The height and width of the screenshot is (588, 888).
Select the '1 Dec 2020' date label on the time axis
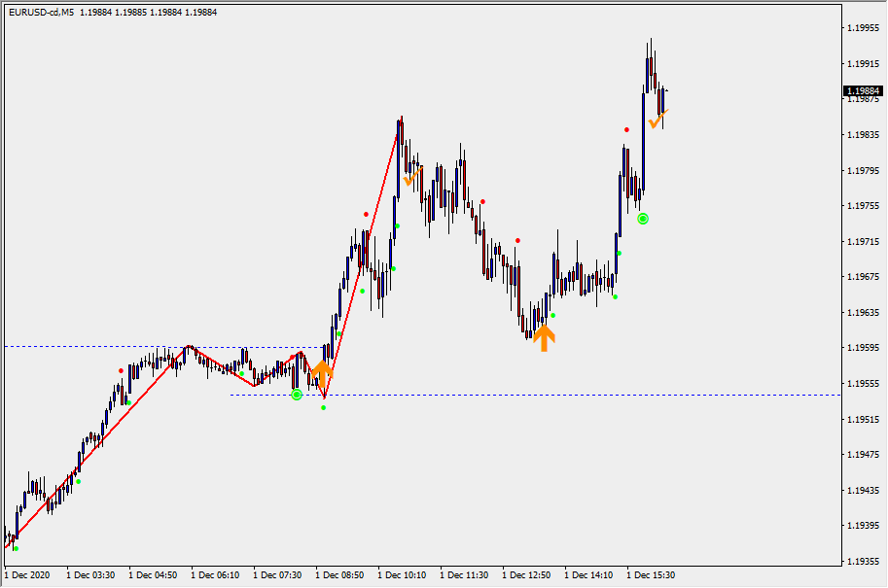click(x=28, y=575)
